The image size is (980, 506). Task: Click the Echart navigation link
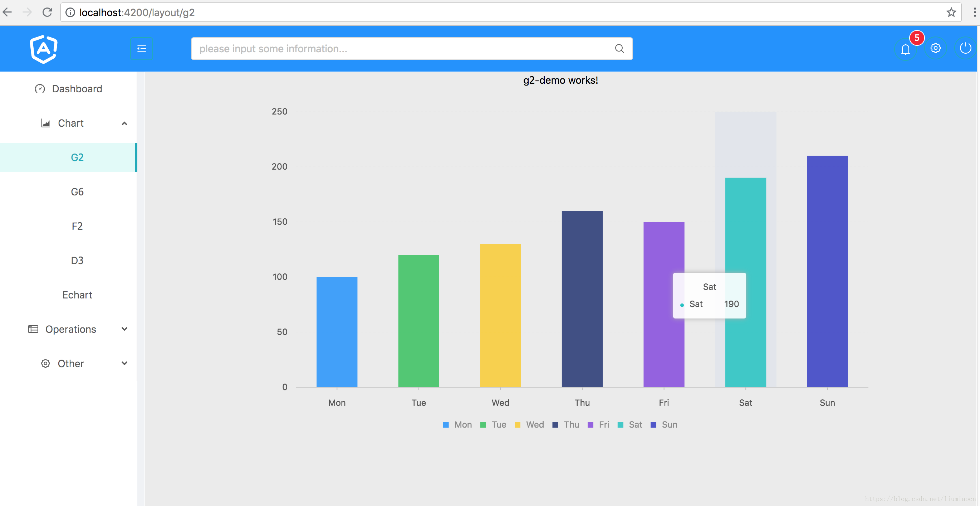78,294
